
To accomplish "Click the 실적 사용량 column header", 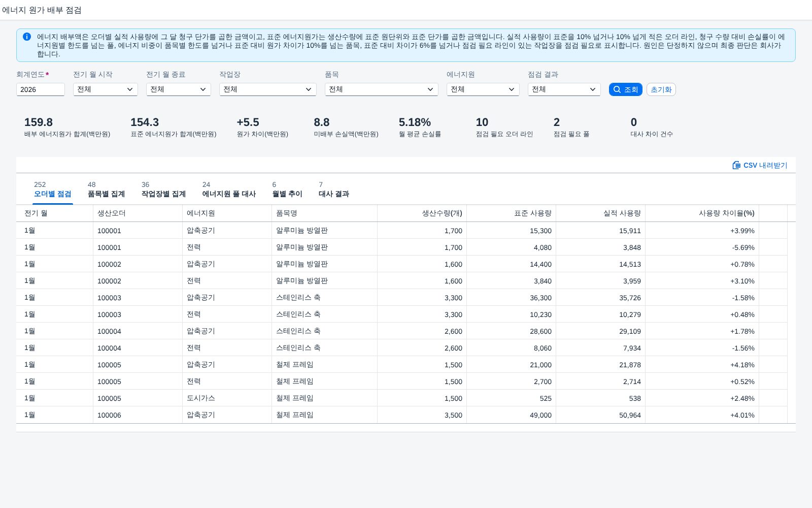I will [x=600, y=213].
